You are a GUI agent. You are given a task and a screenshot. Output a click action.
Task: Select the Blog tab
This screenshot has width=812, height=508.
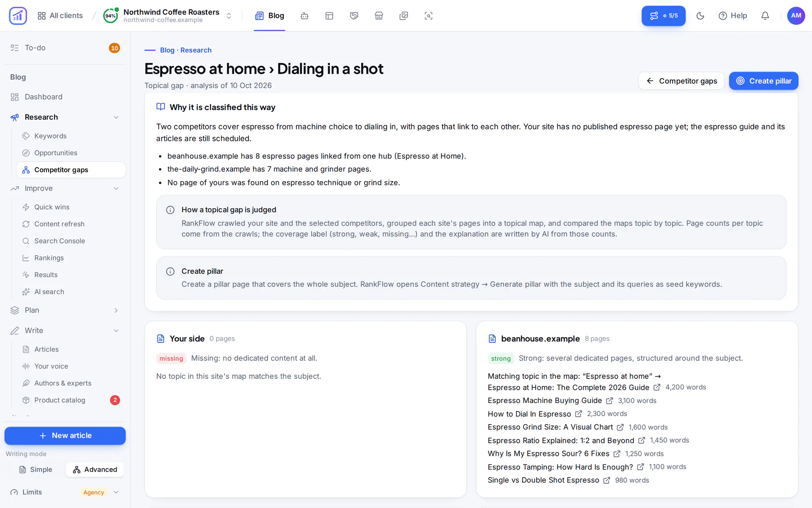pyautogui.click(x=269, y=16)
